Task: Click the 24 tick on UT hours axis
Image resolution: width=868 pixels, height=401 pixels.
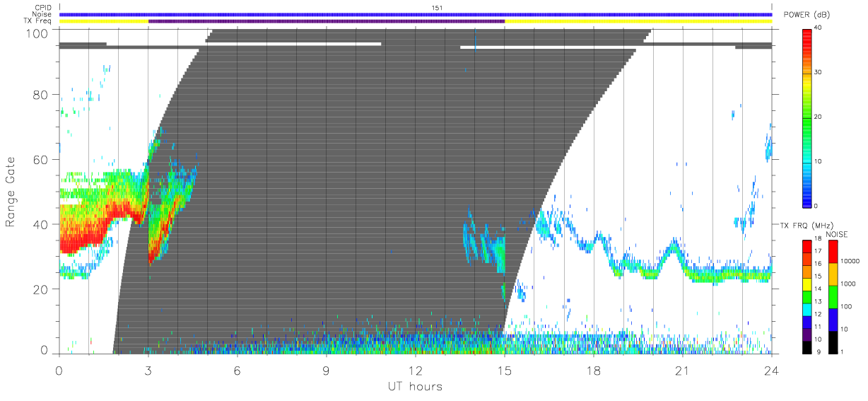Action: click(x=772, y=369)
